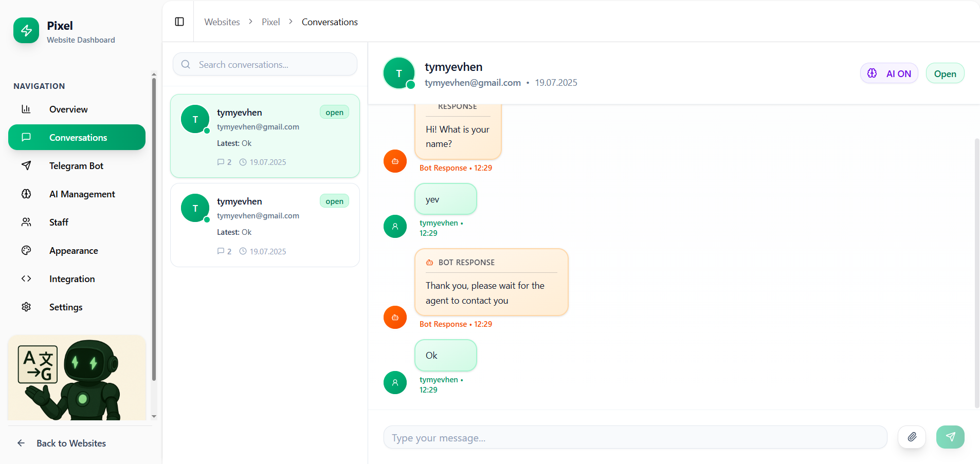
Task: Open the second tymyevhen conversation
Action: [x=264, y=225]
